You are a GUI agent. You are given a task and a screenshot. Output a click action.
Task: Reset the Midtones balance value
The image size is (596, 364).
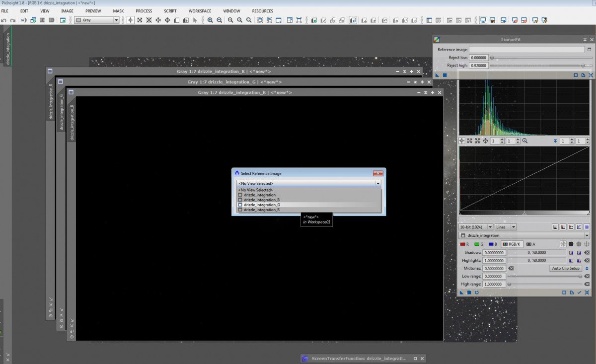(x=511, y=268)
